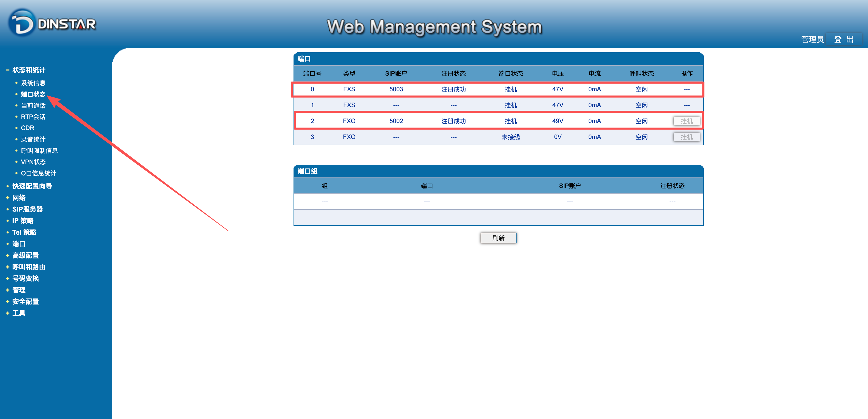The height and width of the screenshot is (419, 868).
Task: Click the 端口组 panel title
Action: pos(307,171)
